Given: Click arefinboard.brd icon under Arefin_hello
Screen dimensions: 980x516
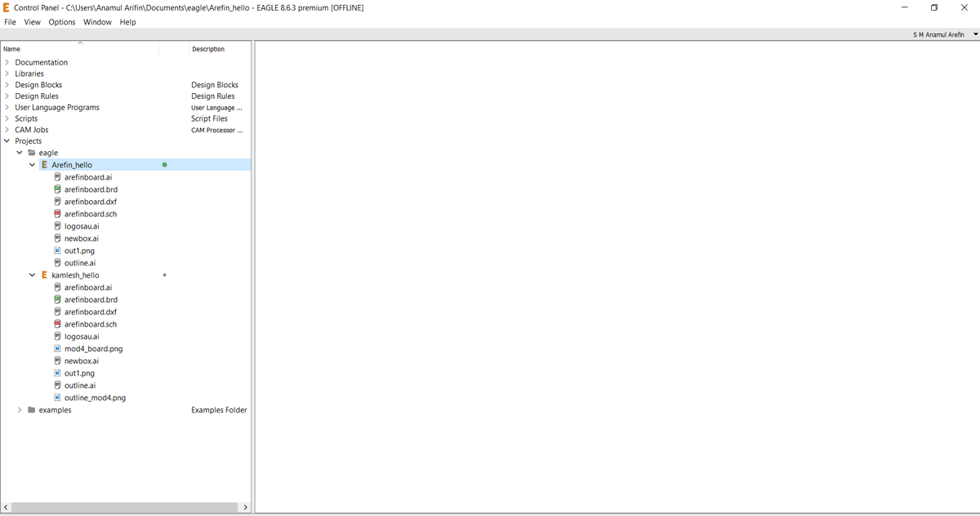Looking at the screenshot, I should tap(58, 189).
